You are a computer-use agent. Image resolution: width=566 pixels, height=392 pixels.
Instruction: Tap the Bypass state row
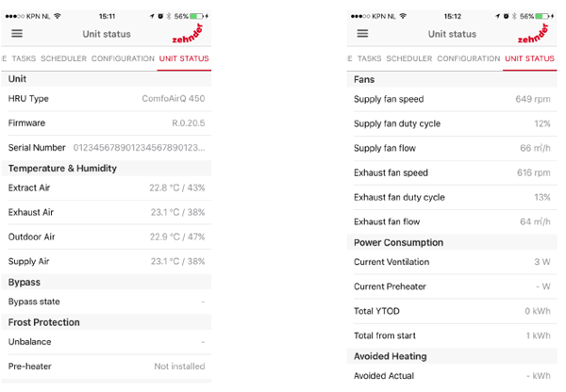pyautogui.click(x=106, y=302)
